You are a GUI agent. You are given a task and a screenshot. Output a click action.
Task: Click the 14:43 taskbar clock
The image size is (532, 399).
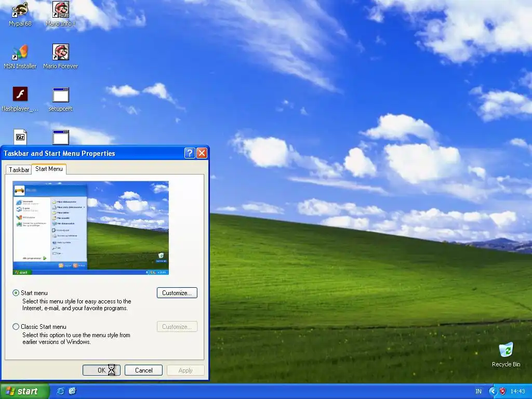(518, 391)
